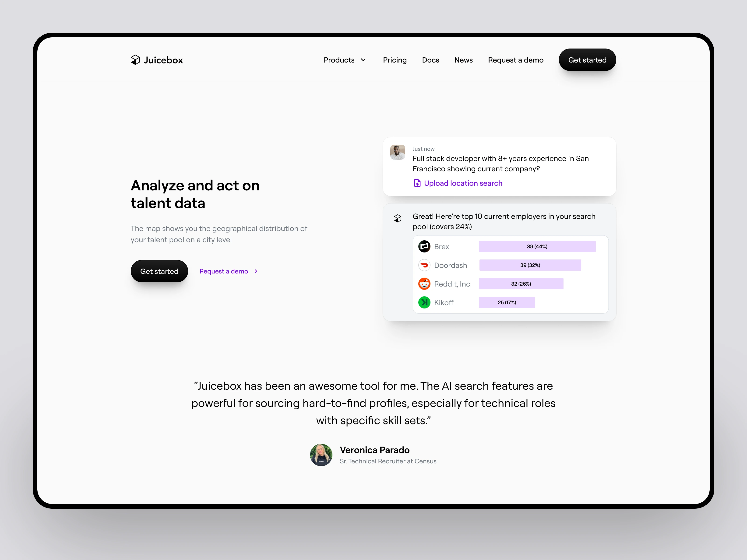Screen dimensions: 747x560
Task: Select the Pricing menu item
Action: pos(394,59)
